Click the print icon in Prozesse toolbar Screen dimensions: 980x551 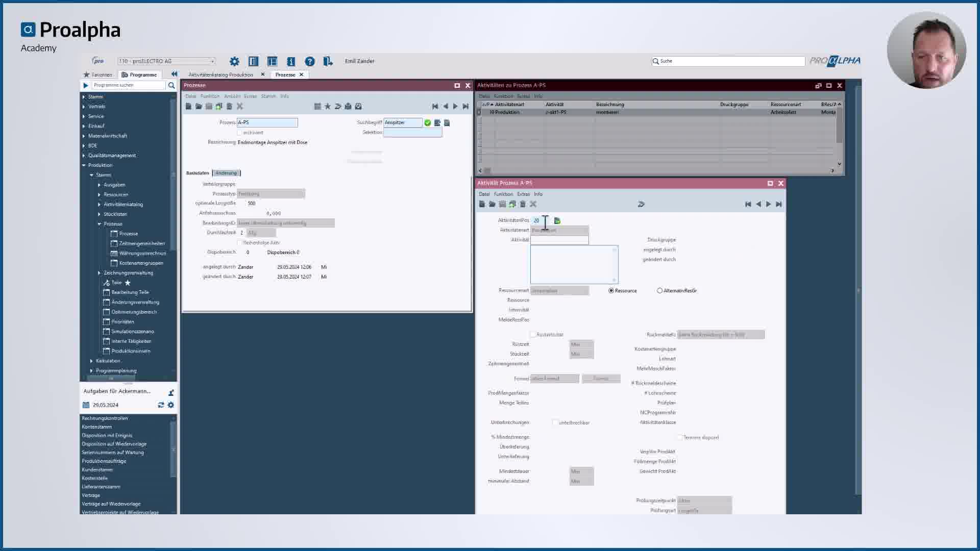click(348, 106)
